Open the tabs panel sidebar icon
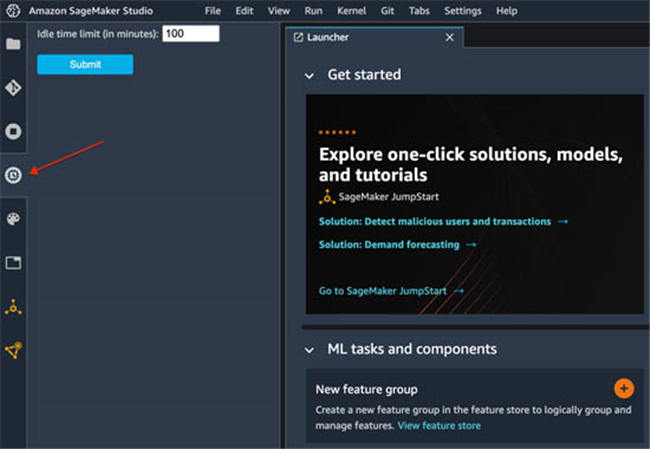This screenshot has width=650, height=449. [x=13, y=262]
